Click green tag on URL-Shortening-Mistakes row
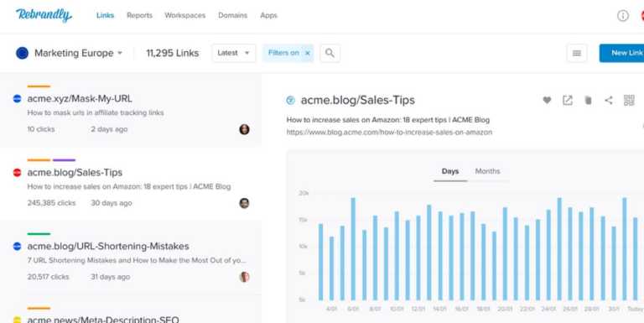 tap(39, 234)
